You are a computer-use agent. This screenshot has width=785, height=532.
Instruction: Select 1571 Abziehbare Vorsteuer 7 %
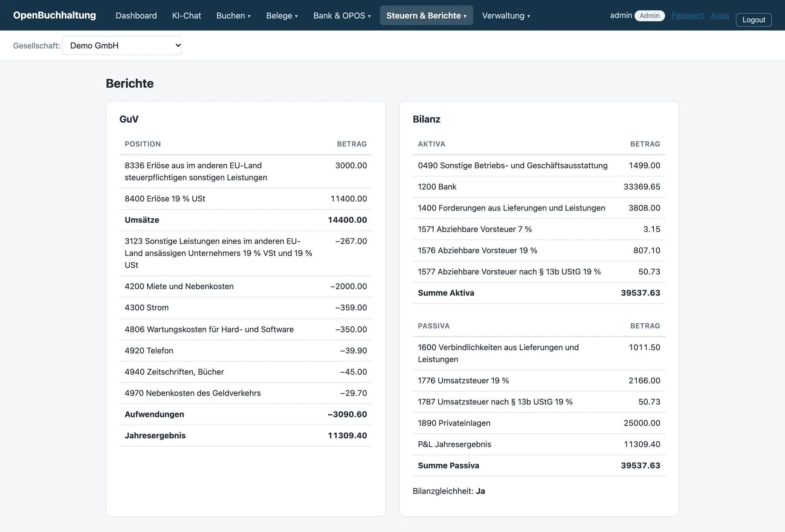pos(539,229)
